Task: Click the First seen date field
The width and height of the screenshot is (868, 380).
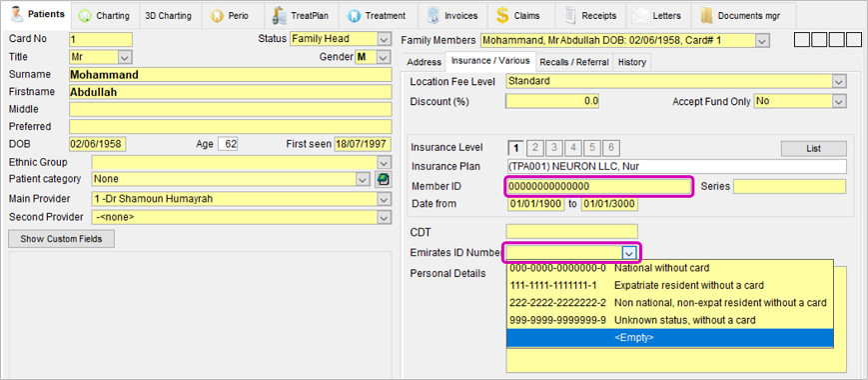Action: click(x=363, y=144)
